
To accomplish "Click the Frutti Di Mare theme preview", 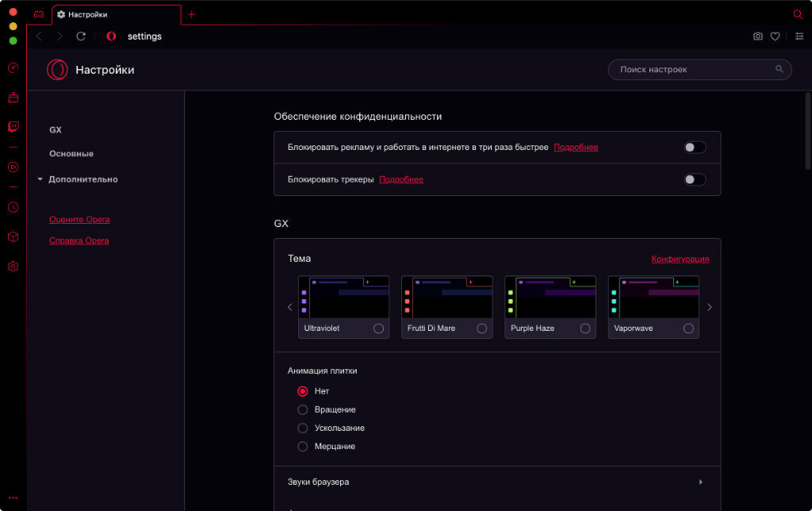I will click(x=447, y=297).
